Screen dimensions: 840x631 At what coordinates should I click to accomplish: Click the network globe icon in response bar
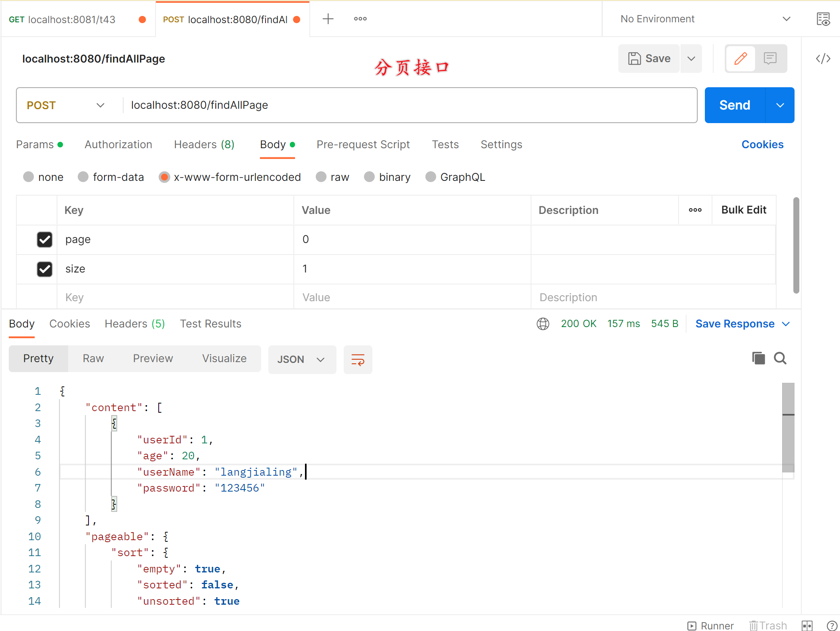543,324
